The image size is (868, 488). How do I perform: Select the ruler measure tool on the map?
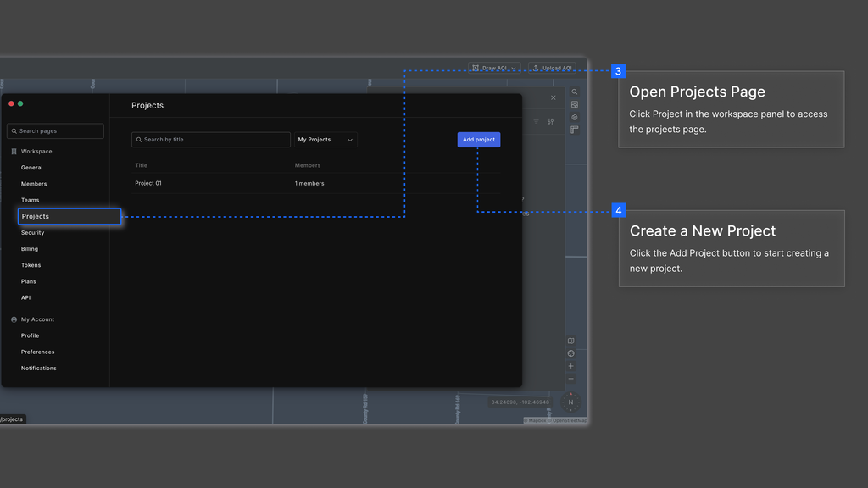tap(575, 130)
